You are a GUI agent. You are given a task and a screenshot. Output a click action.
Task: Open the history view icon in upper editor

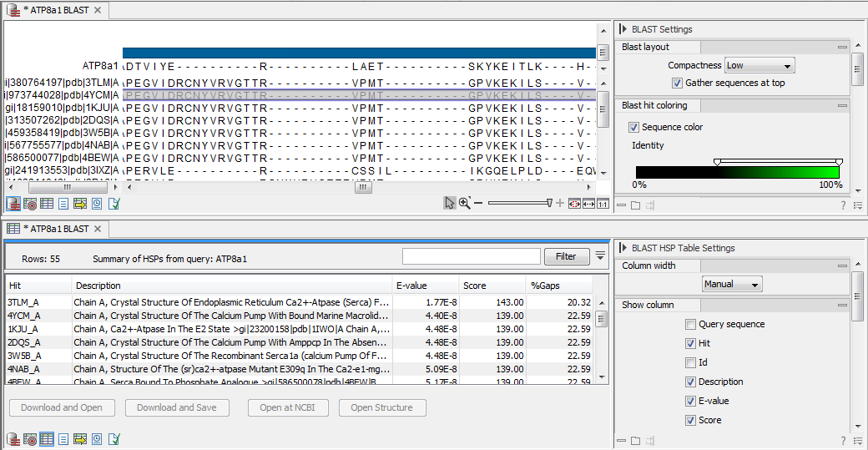97,203
